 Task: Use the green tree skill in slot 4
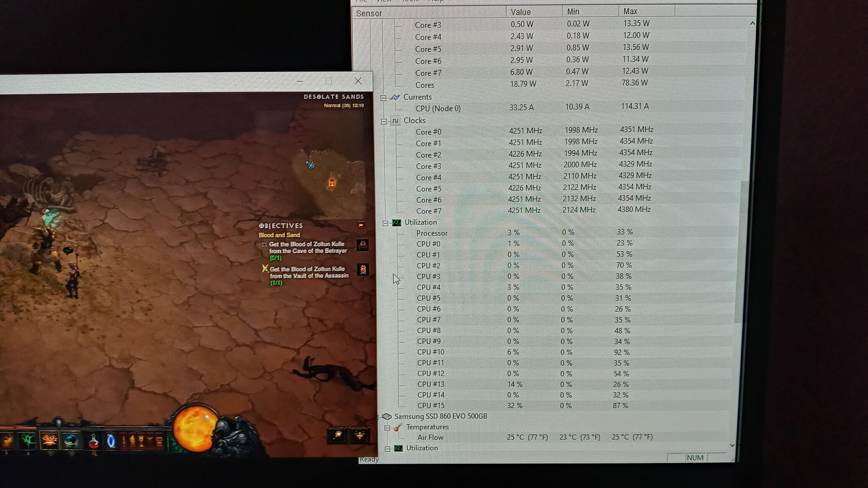[28, 441]
